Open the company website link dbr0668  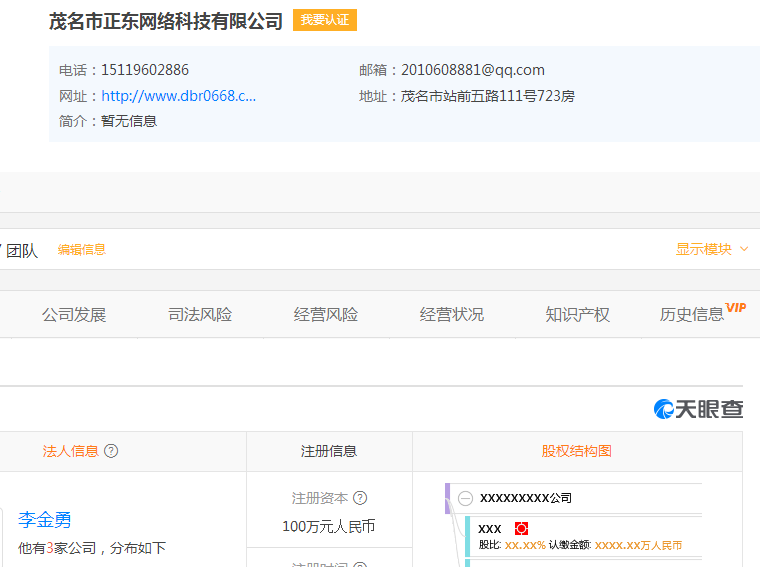178,96
